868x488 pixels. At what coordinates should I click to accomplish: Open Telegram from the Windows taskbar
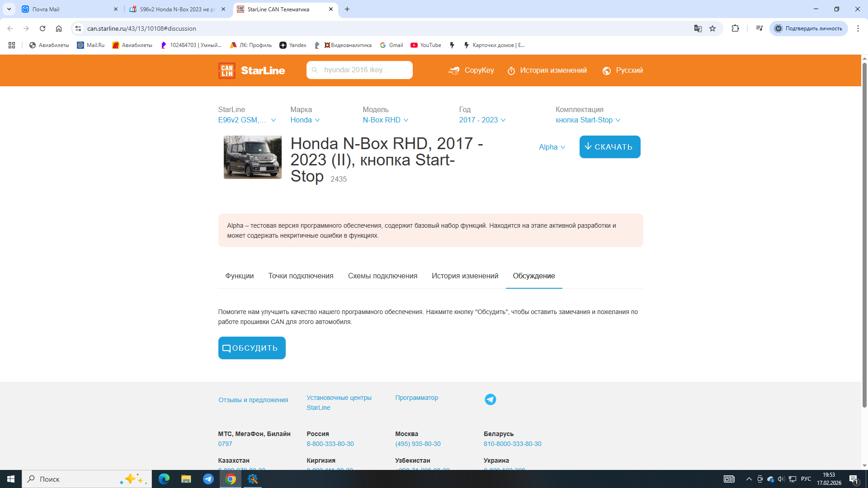point(208,479)
